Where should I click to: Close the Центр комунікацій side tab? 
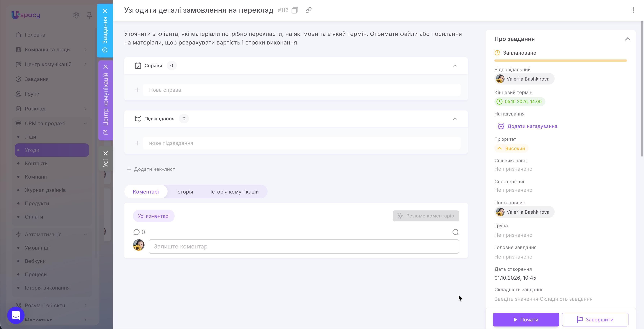click(x=105, y=67)
